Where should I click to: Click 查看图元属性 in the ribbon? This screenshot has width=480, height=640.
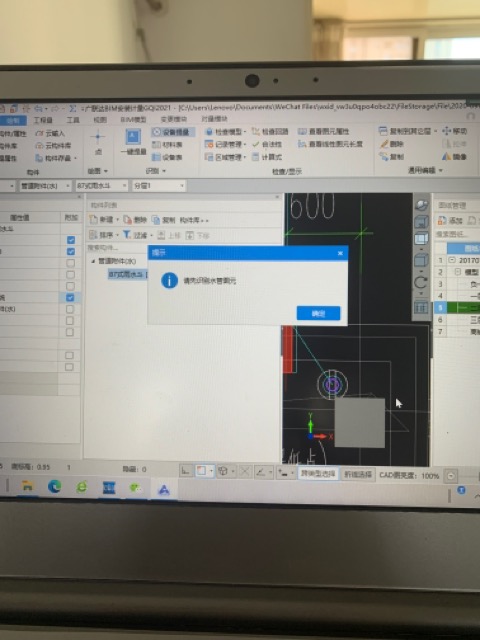pos(323,131)
